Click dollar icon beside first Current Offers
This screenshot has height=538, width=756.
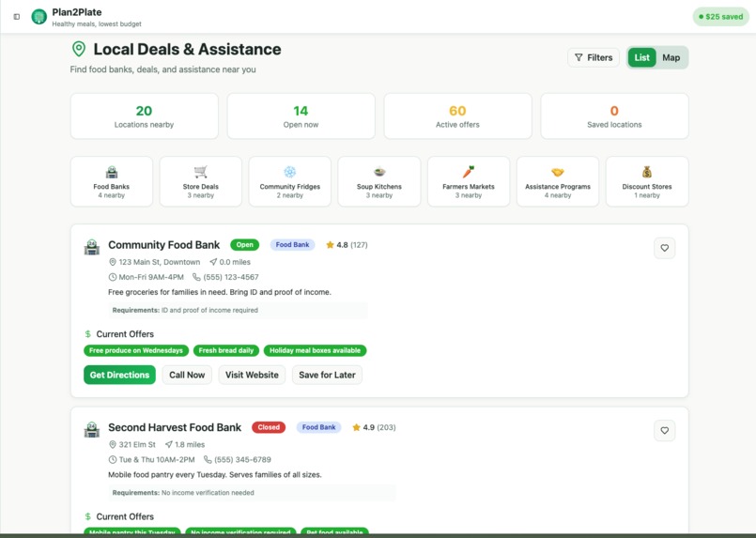tap(87, 333)
